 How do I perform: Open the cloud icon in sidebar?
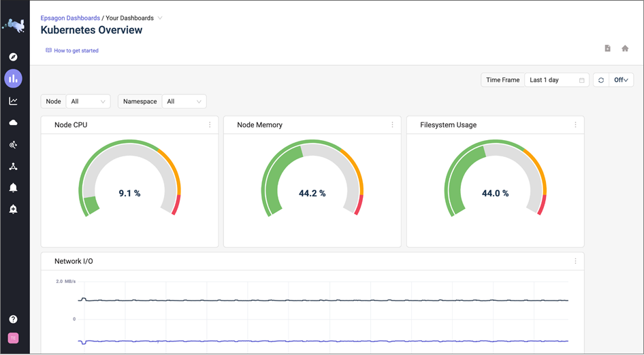[x=13, y=122]
